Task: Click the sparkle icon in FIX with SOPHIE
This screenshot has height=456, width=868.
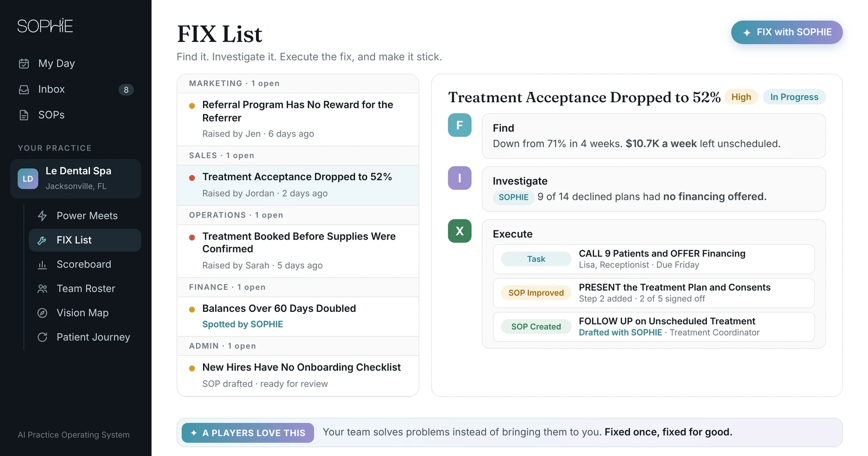Action: point(747,33)
